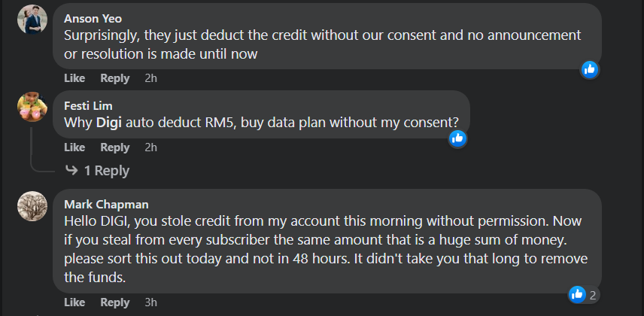Click the like reaction icon on Festi Lim's comment
644x316 pixels.
(457, 138)
